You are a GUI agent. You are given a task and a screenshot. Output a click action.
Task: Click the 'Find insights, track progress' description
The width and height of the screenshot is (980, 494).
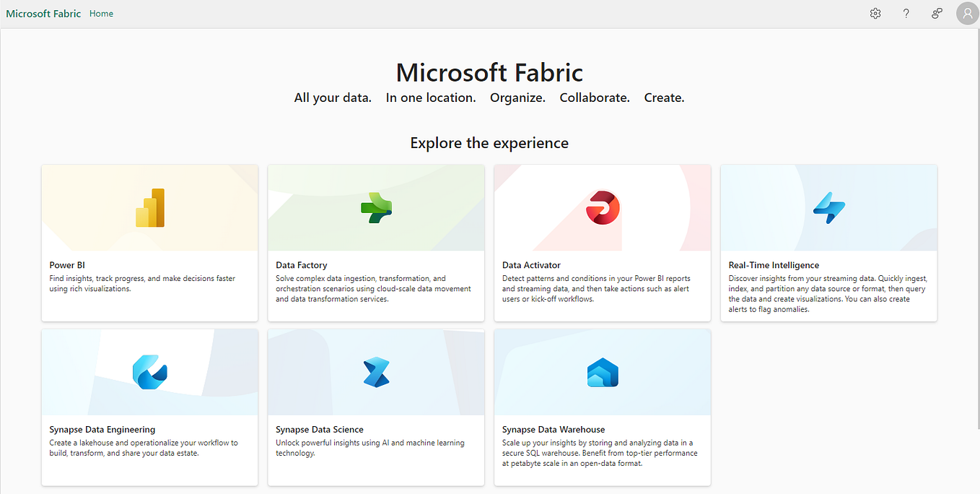point(142,284)
